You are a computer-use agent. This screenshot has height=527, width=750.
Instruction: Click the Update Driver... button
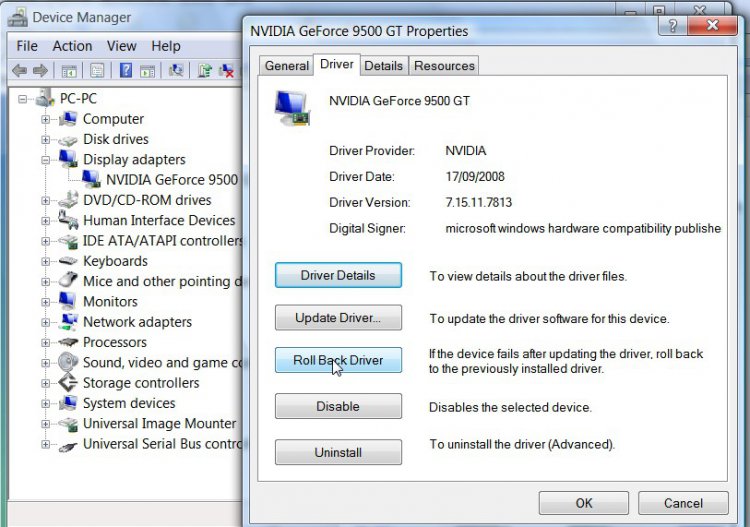coord(338,318)
